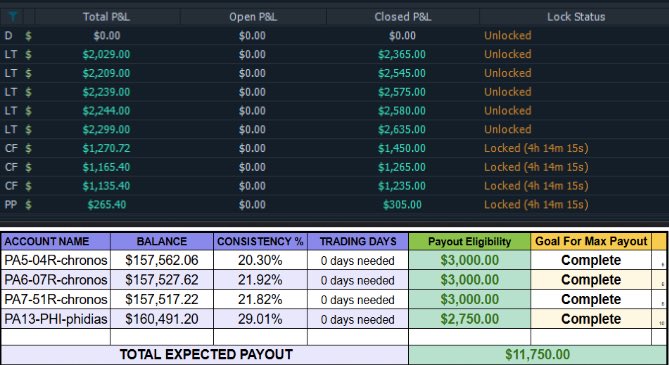Sort by the Total P&L column header

(x=106, y=17)
